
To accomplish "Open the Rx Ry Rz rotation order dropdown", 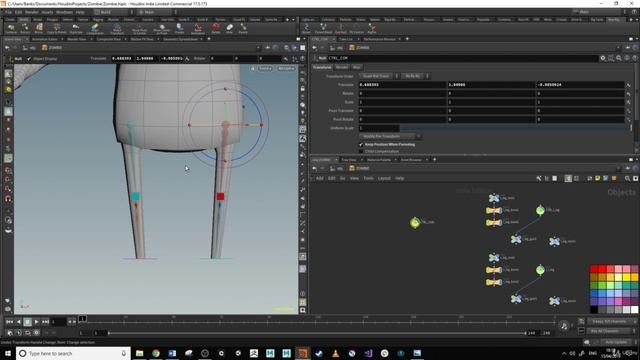I will 415,76.
